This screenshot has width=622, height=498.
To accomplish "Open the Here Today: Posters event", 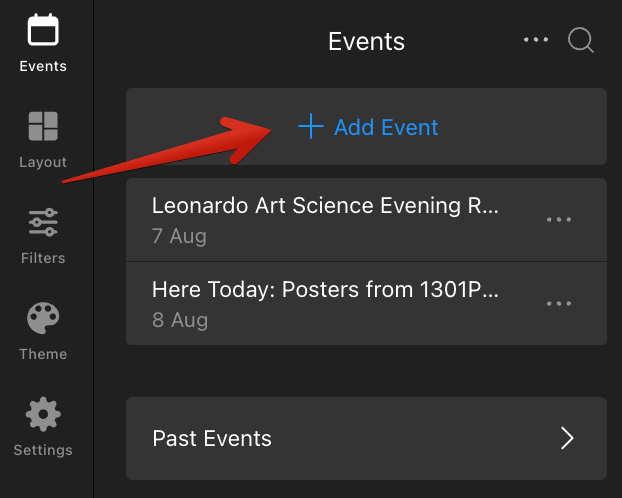I will pos(366,304).
